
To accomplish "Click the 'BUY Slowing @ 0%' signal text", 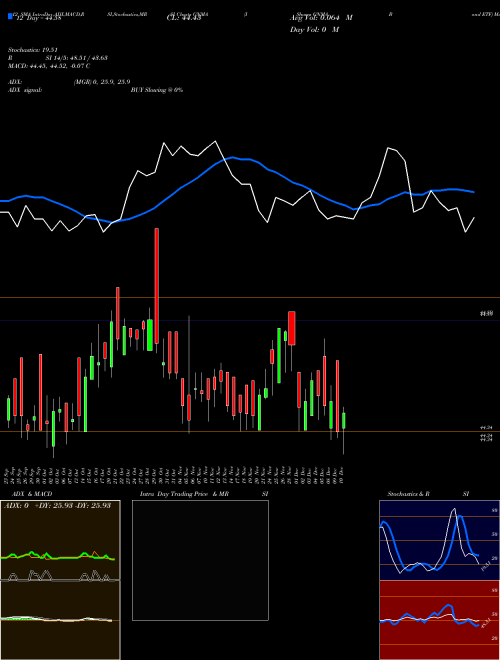I will point(157,90).
